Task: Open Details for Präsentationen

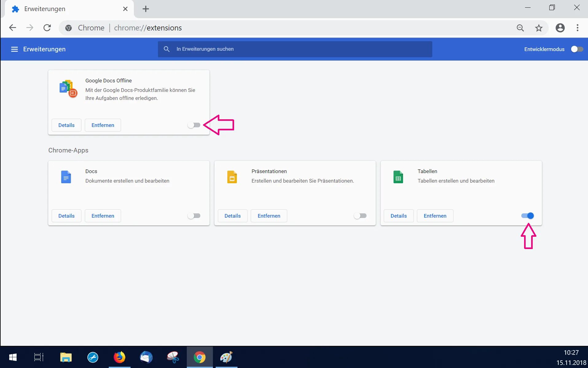Action: [x=233, y=216]
